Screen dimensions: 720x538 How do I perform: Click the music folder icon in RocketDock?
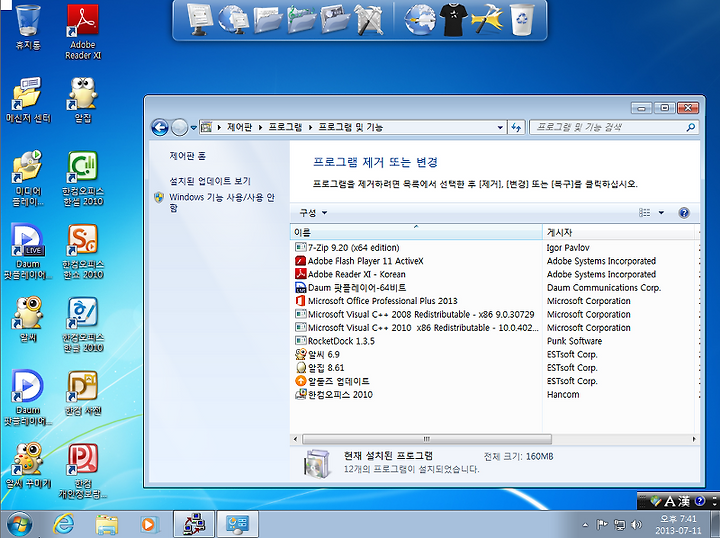[x=301, y=19]
